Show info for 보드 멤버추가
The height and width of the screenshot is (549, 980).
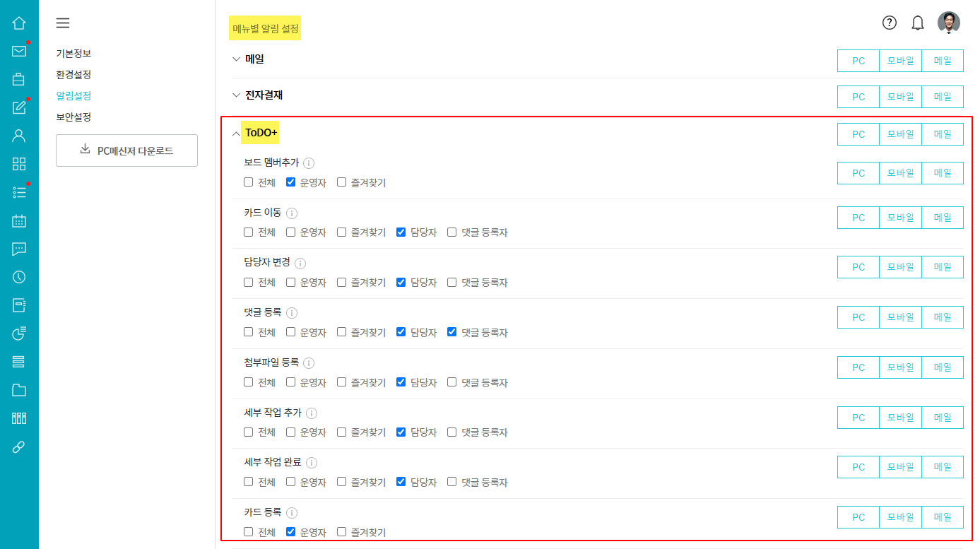309,163
